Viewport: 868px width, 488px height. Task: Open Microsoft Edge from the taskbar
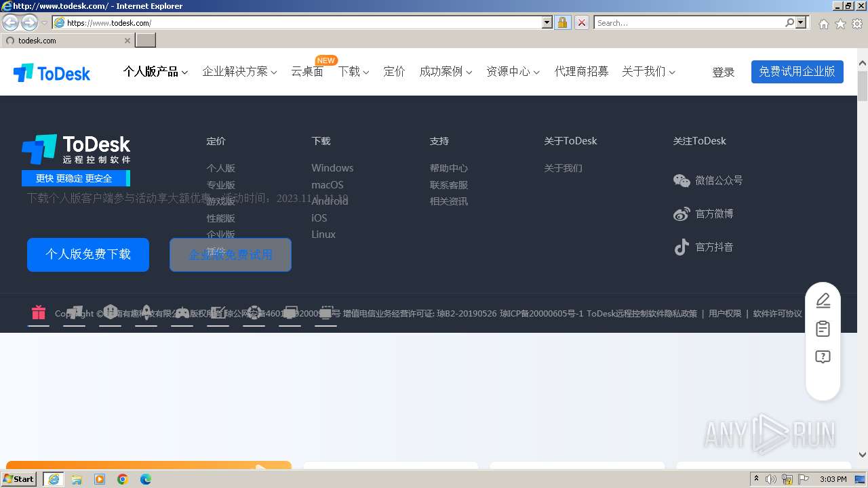click(x=146, y=479)
